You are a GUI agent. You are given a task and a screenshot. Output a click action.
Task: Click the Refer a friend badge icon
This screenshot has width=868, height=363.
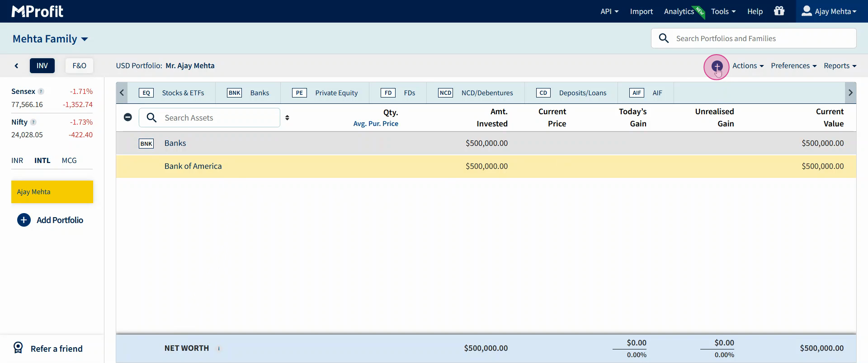pos(18,348)
